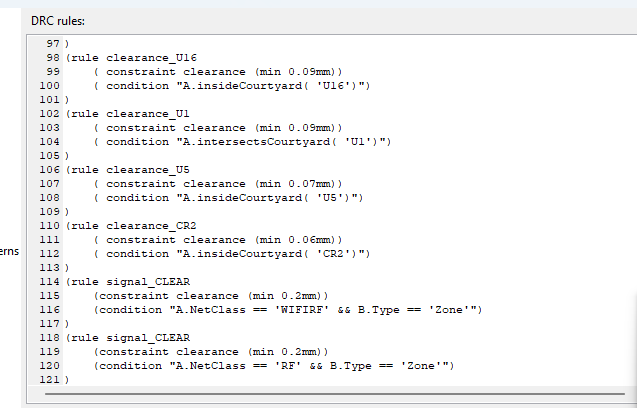Click line number 97 in the gutter
This screenshot has width=637, height=408.
pos(53,43)
